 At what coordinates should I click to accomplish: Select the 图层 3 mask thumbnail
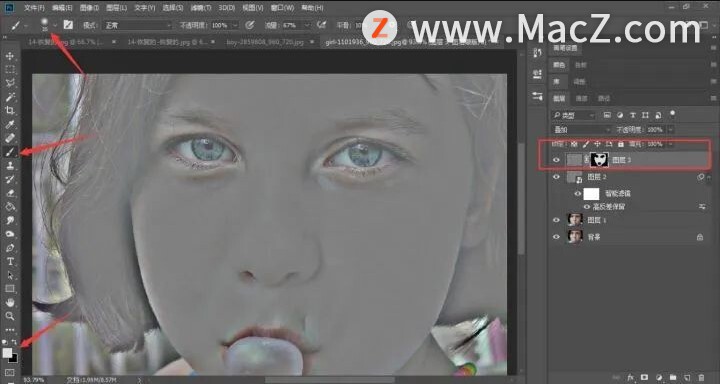pyautogui.click(x=599, y=160)
